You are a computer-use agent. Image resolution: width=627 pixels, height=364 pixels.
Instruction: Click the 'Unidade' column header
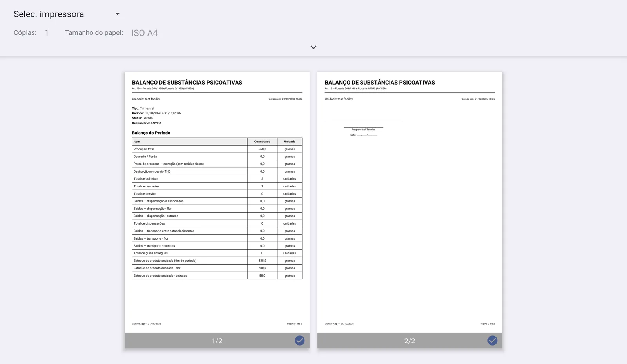tap(290, 142)
